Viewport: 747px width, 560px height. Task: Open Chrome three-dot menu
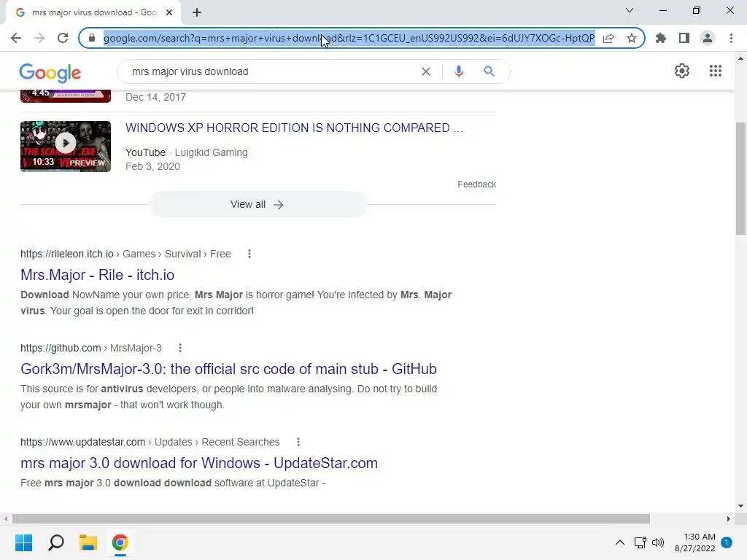pos(731,38)
